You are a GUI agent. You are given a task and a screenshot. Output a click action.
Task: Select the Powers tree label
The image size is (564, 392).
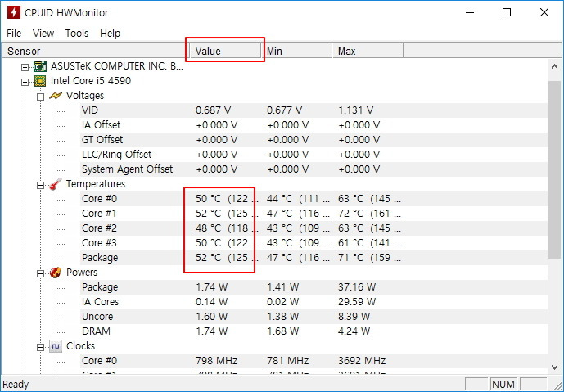pos(82,273)
